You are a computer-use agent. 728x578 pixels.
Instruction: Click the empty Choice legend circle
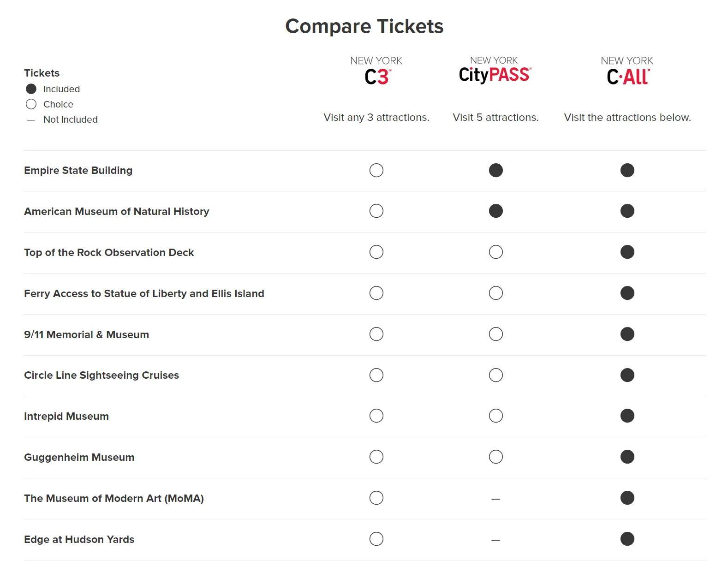pyautogui.click(x=31, y=104)
